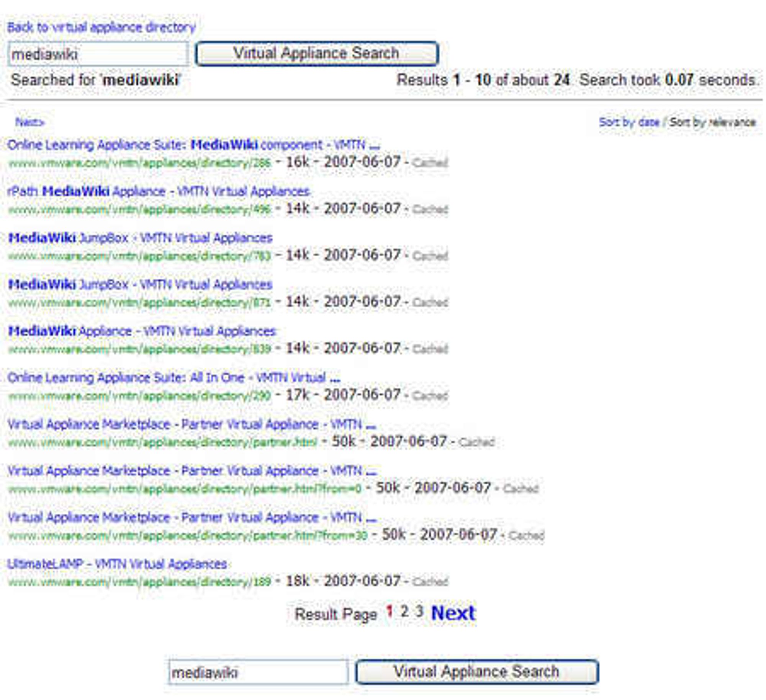This screenshot has height=700, width=766.
Task: Click green URL ending directory/839
Action: pyautogui.click(x=139, y=349)
